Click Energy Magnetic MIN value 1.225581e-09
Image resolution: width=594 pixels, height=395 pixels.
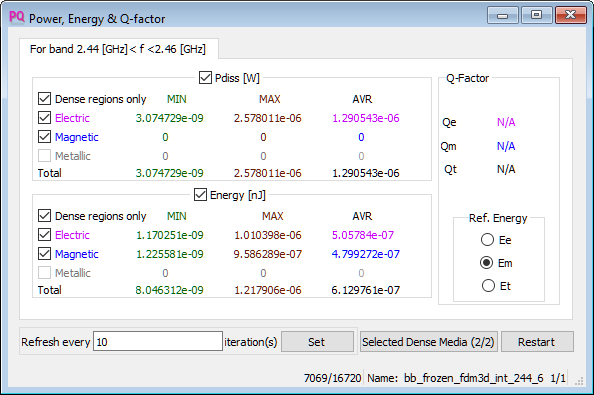tap(170, 254)
